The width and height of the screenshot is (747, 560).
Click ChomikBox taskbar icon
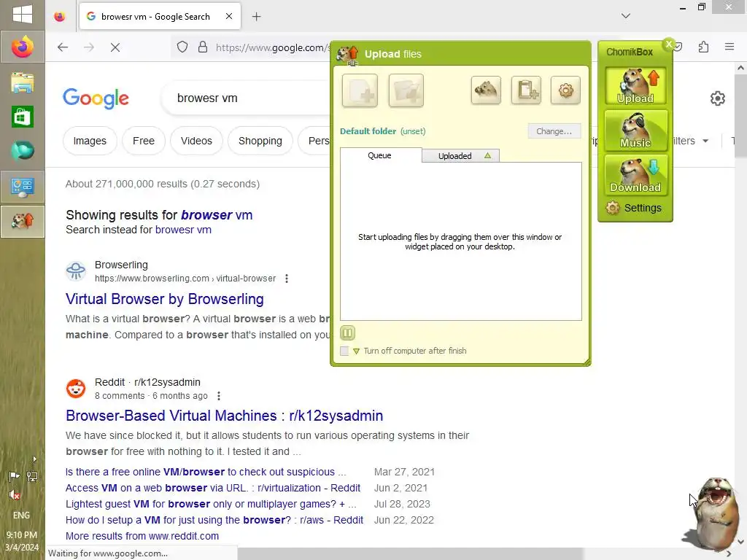point(23,222)
